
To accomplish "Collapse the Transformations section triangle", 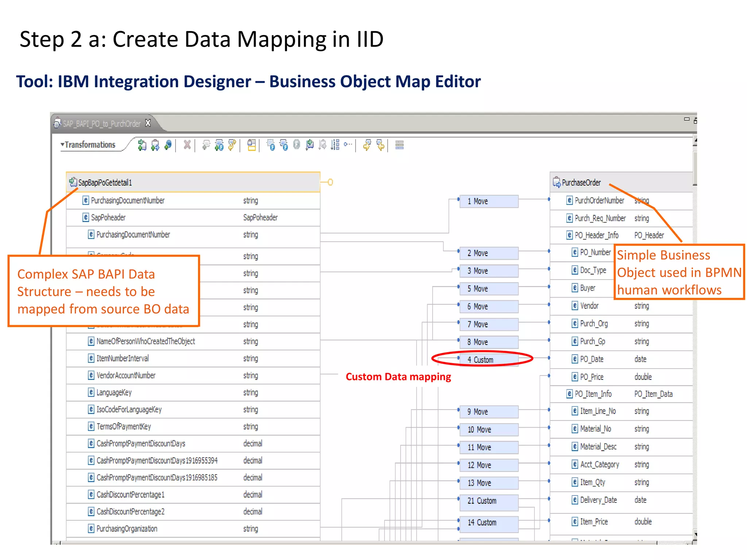I will [x=62, y=145].
